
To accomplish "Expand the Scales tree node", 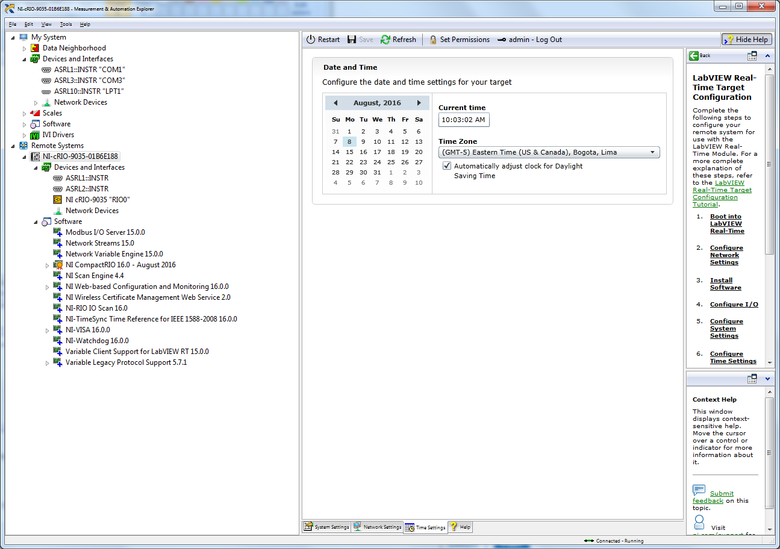I will pyautogui.click(x=24, y=113).
